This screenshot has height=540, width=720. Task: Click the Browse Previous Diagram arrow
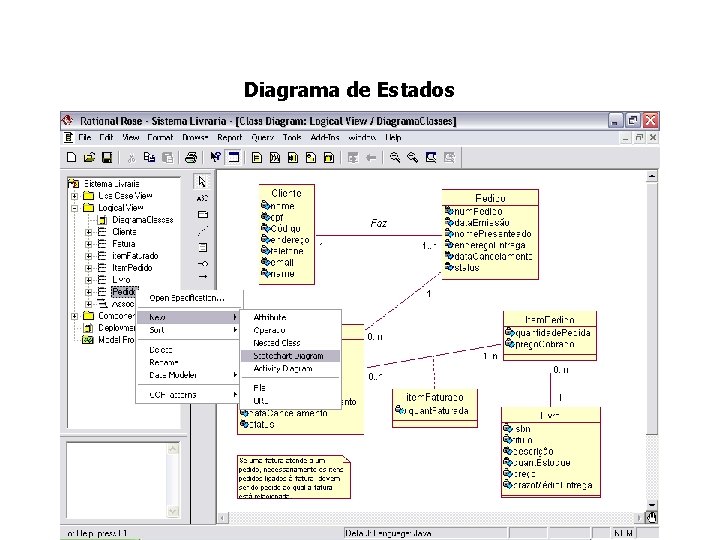pyautogui.click(x=371, y=158)
